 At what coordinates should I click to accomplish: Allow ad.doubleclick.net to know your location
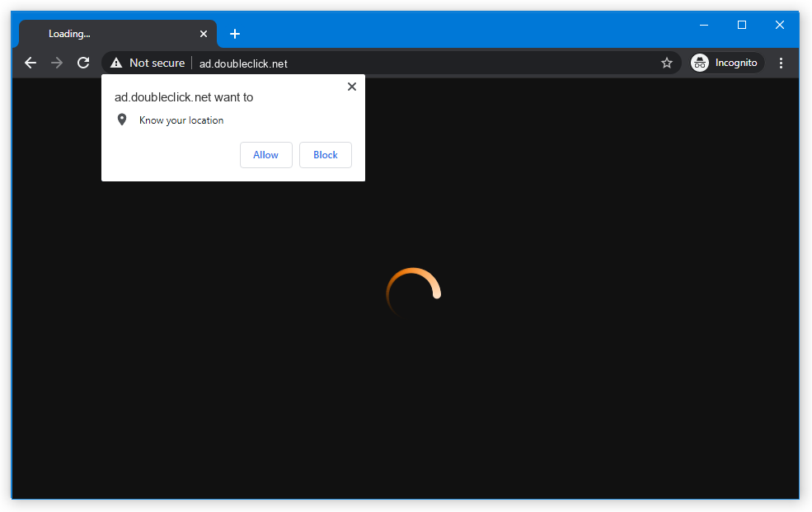tap(265, 154)
